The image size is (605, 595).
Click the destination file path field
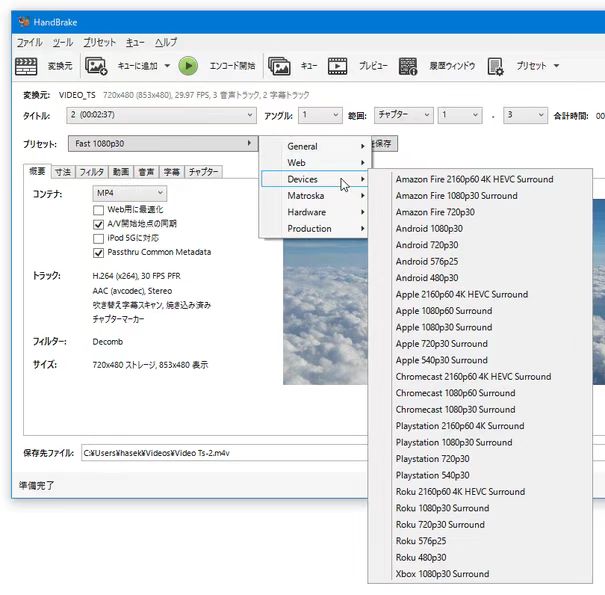click(x=224, y=453)
